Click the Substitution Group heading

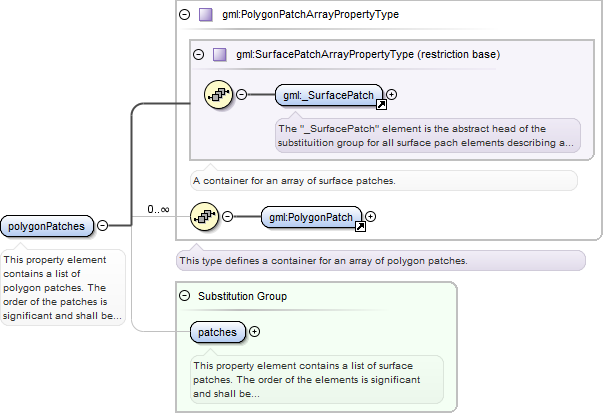tap(242, 296)
